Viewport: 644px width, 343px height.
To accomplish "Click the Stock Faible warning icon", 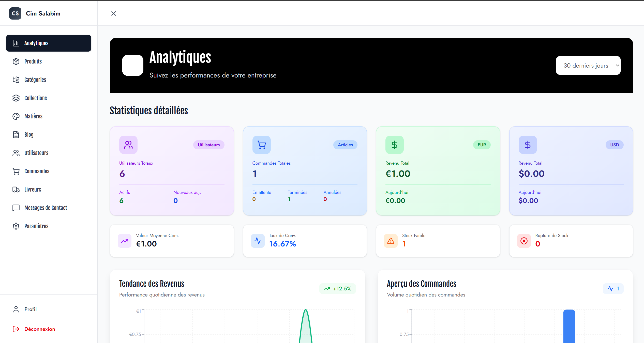I will (x=390, y=241).
